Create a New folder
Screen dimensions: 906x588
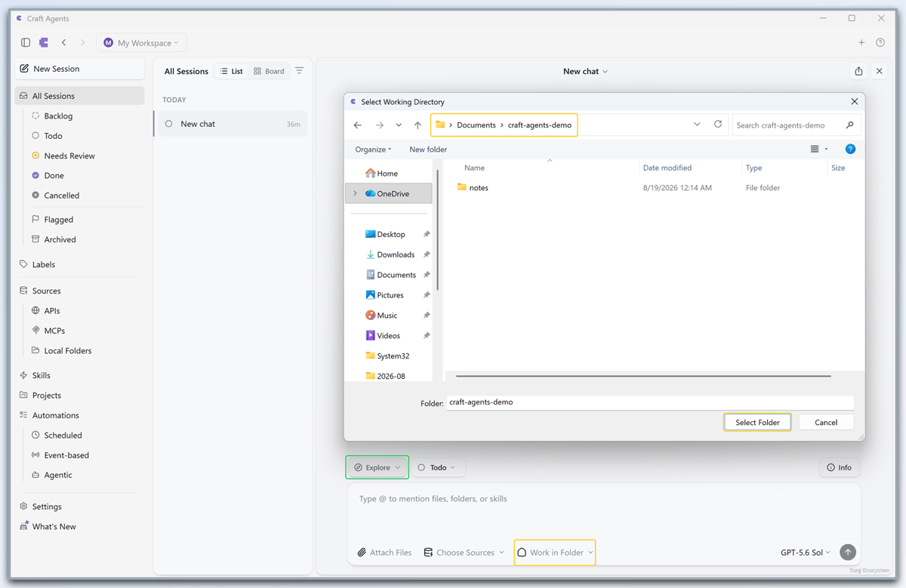(x=428, y=149)
